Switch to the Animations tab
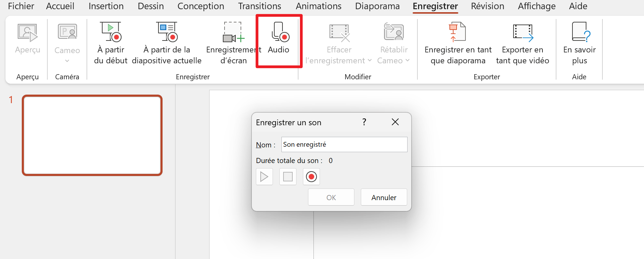 pyautogui.click(x=318, y=6)
